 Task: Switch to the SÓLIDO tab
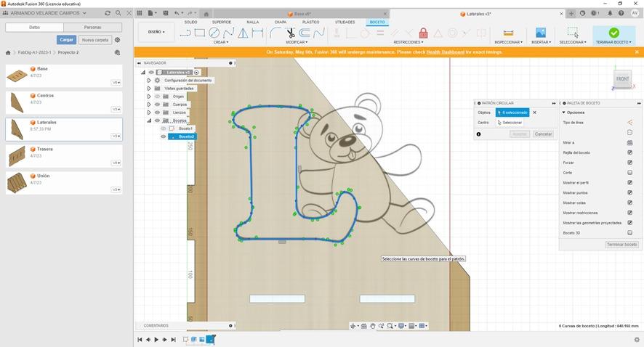(191, 23)
